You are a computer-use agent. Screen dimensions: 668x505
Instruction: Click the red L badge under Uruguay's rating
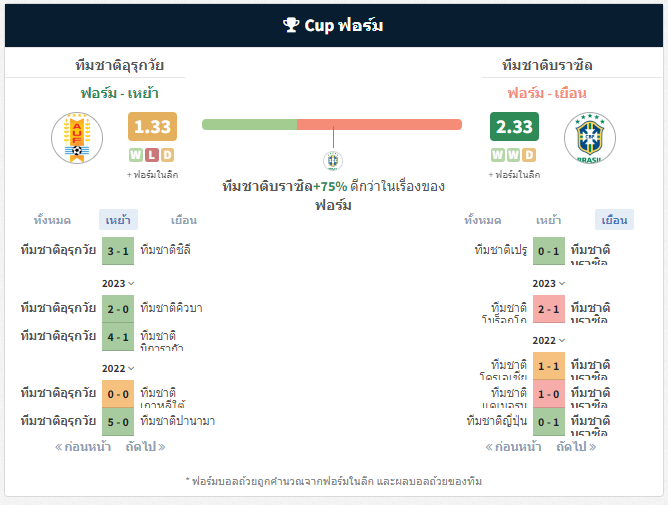[152, 155]
